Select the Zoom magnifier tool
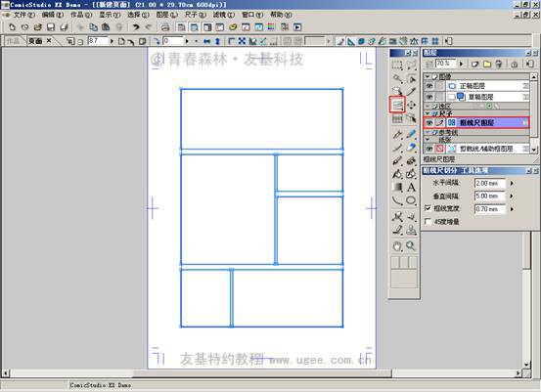Screen dimensions: 541x392 (411, 246)
